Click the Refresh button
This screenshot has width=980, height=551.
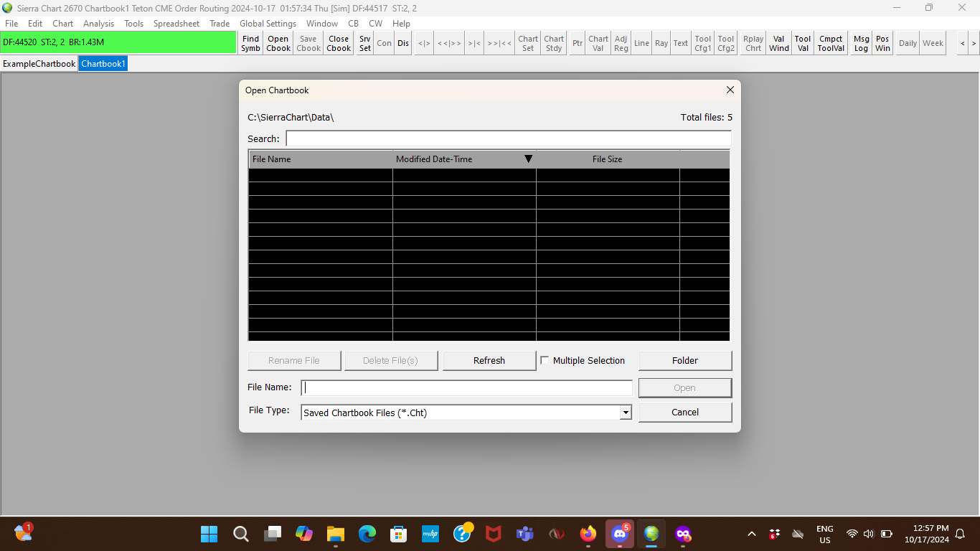(489, 361)
